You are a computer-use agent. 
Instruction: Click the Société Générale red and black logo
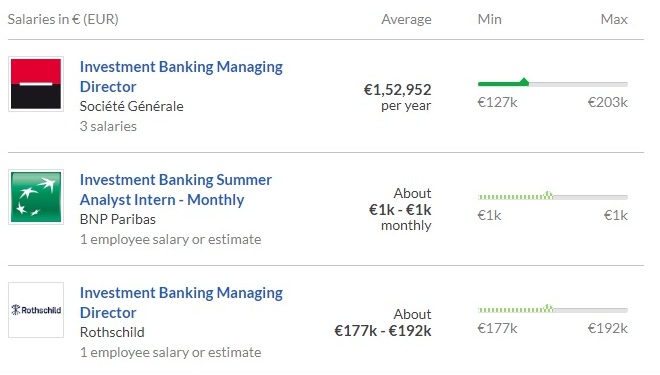[x=36, y=84]
